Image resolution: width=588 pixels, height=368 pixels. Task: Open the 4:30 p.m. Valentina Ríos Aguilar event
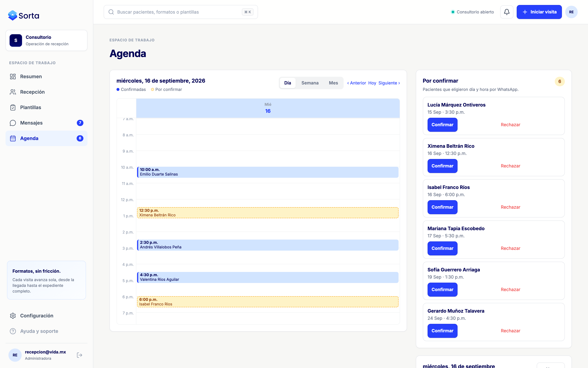pos(268,277)
